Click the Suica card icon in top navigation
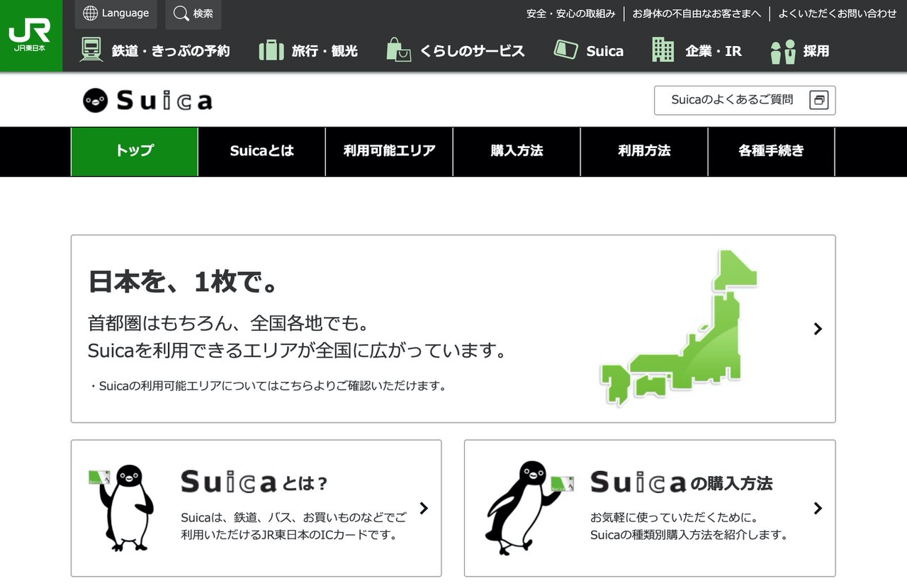Screen dimensions: 907x588 click(x=565, y=50)
